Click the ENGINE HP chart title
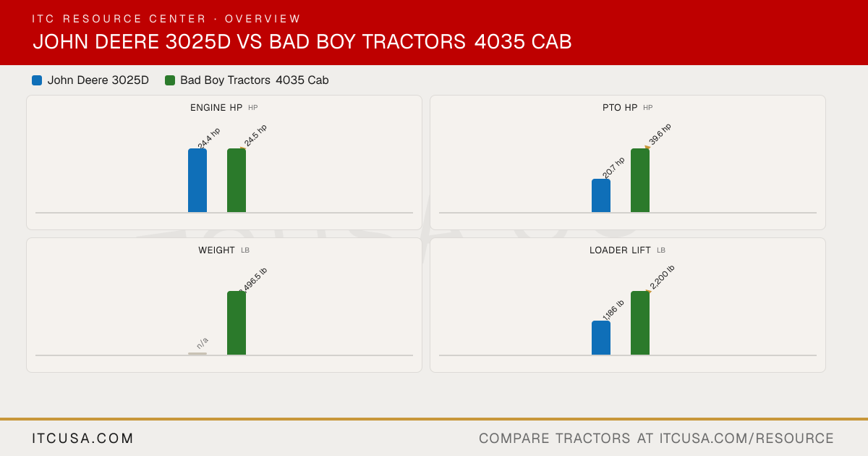The width and height of the screenshot is (868, 456). 216,108
